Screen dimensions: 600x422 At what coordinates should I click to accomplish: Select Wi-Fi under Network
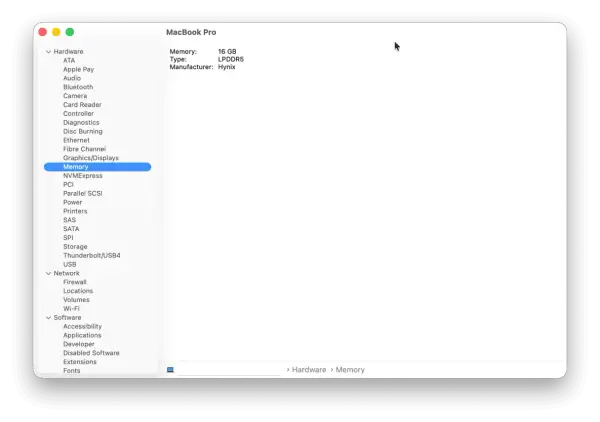click(71, 308)
